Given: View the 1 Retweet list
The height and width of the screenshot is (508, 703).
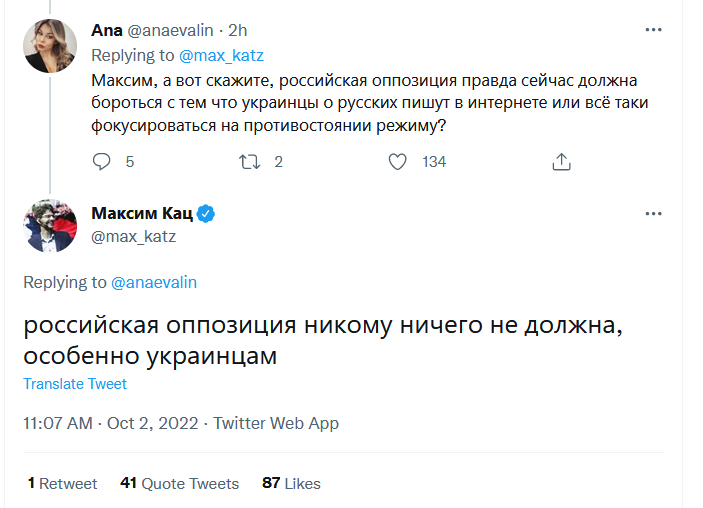Looking at the screenshot, I should click(x=62, y=483).
